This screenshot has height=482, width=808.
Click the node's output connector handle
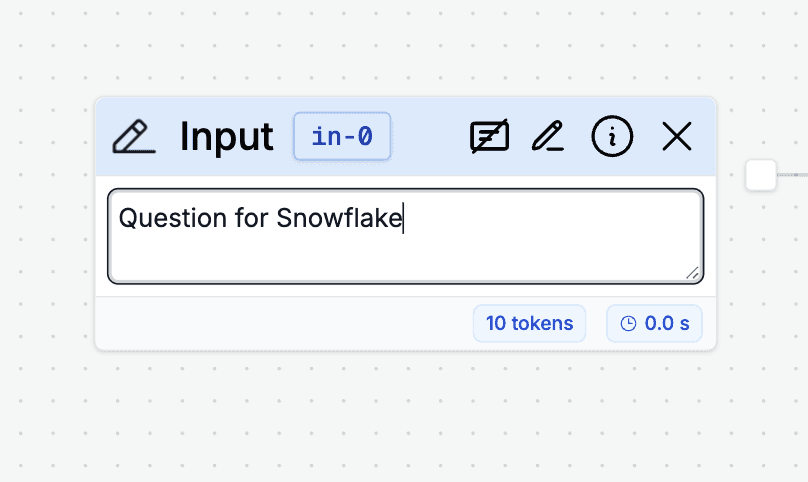tap(761, 175)
